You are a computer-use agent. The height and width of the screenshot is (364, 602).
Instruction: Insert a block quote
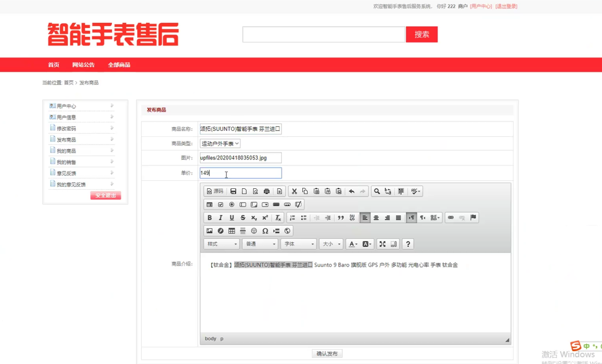click(340, 218)
